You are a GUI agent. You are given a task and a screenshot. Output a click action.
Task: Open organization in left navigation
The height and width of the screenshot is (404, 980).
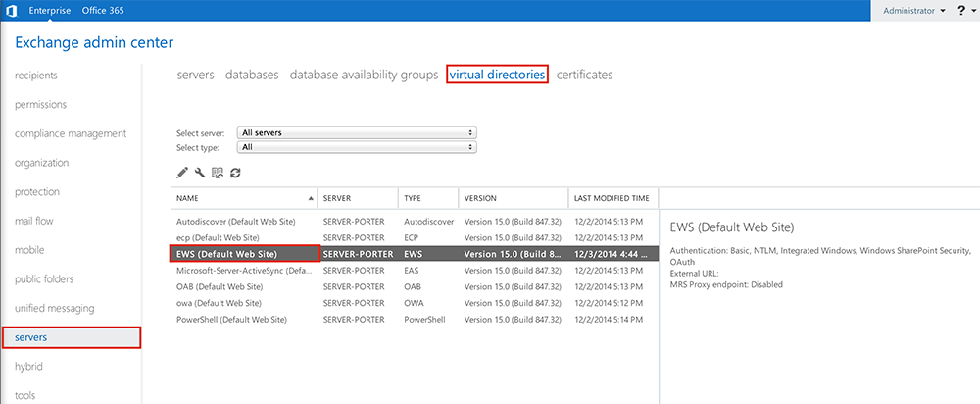[42, 163]
